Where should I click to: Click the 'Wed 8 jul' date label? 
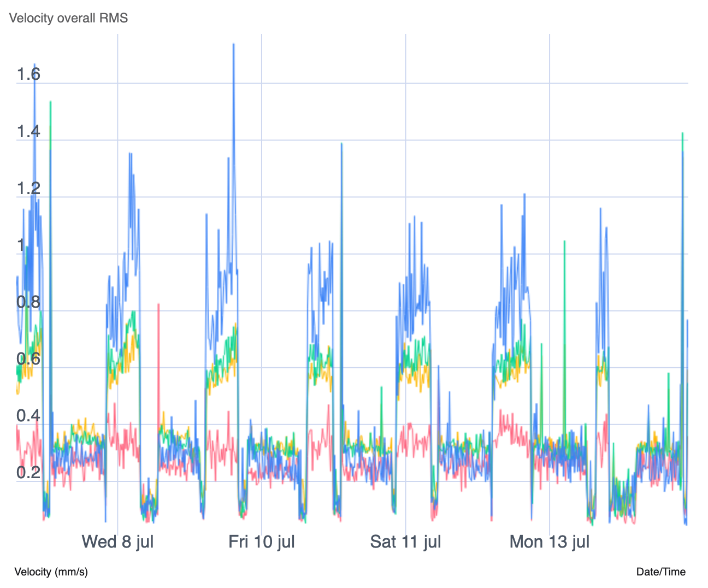tap(117, 542)
